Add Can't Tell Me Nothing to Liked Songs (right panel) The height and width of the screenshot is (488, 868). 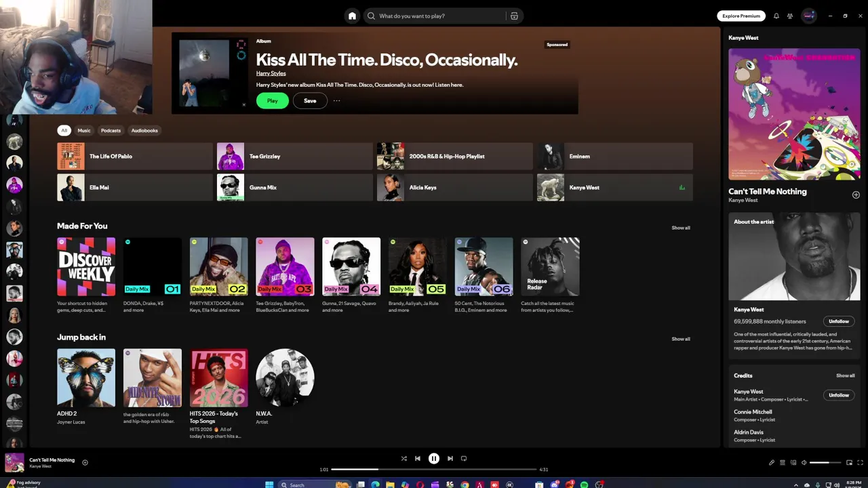pos(856,195)
